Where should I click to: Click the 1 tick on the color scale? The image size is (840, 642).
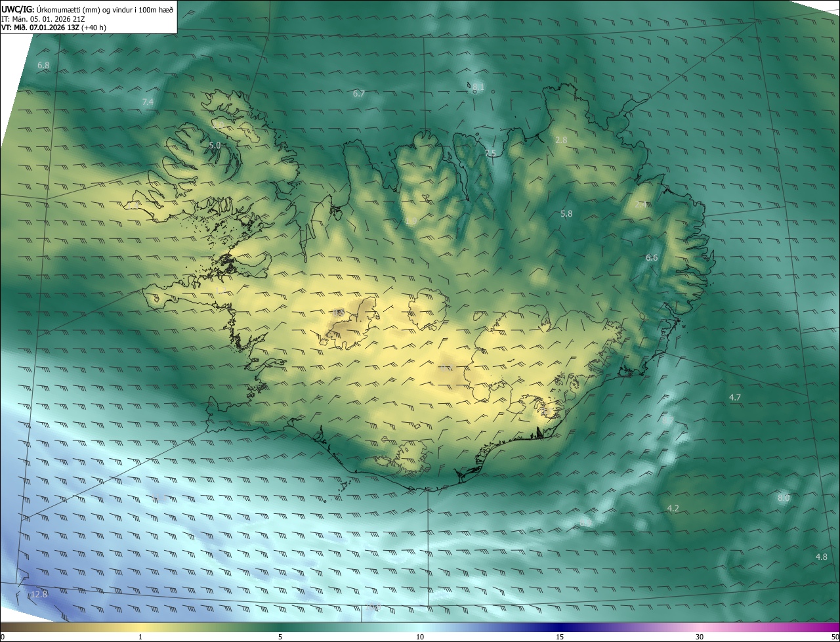[x=140, y=637]
